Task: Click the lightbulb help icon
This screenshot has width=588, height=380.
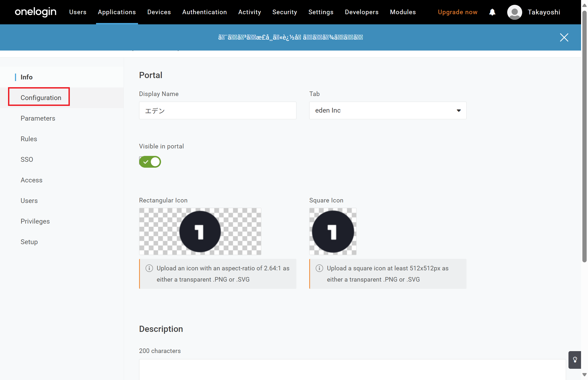Action: (x=575, y=360)
